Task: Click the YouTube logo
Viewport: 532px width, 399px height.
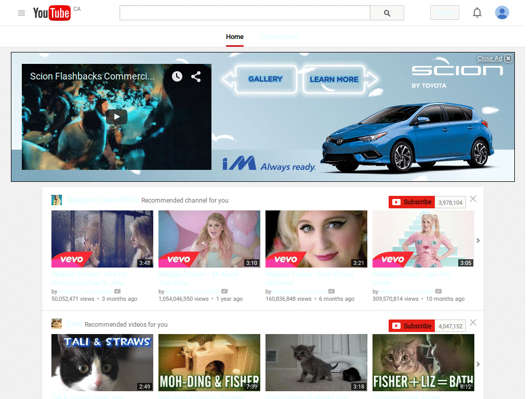Action: click(x=52, y=13)
